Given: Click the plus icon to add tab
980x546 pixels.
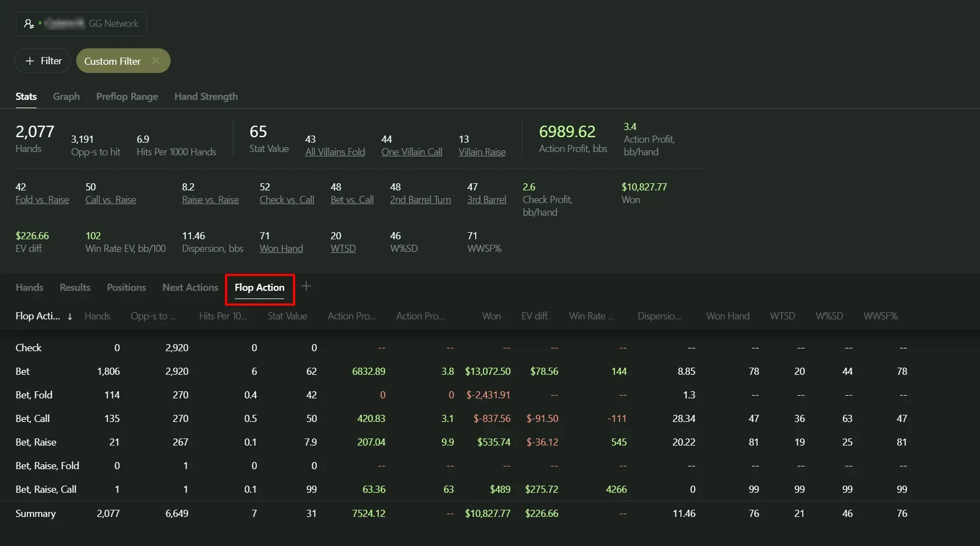Looking at the screenshot, I should [306, 286].
